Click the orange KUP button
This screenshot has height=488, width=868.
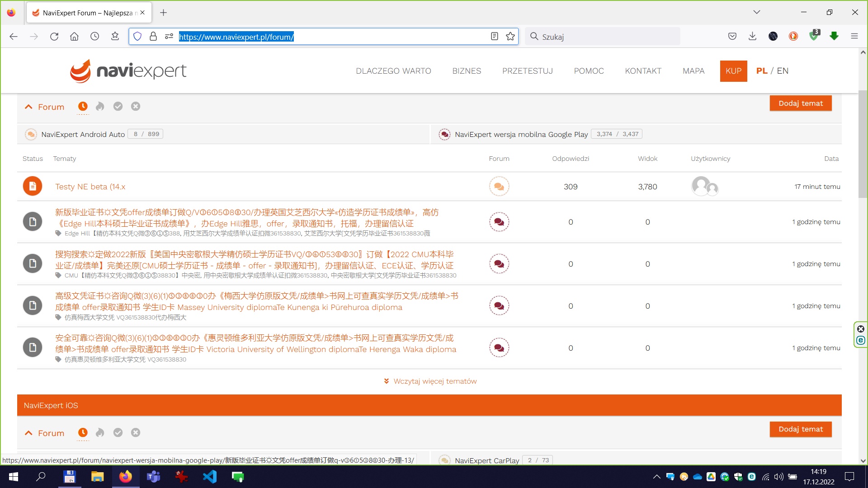click(x=733, y=71)
